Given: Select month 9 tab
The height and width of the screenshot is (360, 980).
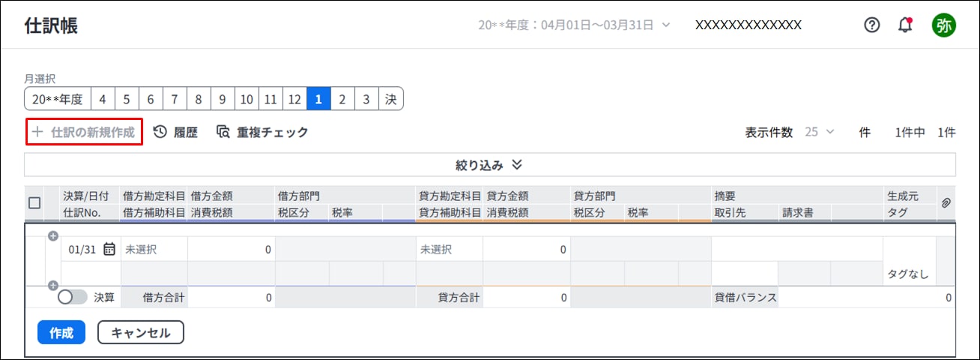Looking at the screenshot, I should [x=223, y=99].
